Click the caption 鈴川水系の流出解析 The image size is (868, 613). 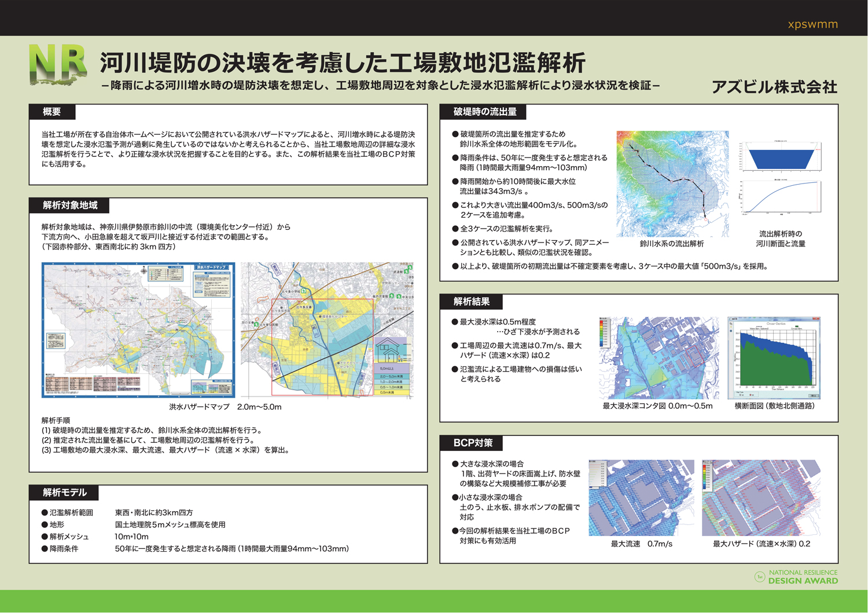coord(672,244)
